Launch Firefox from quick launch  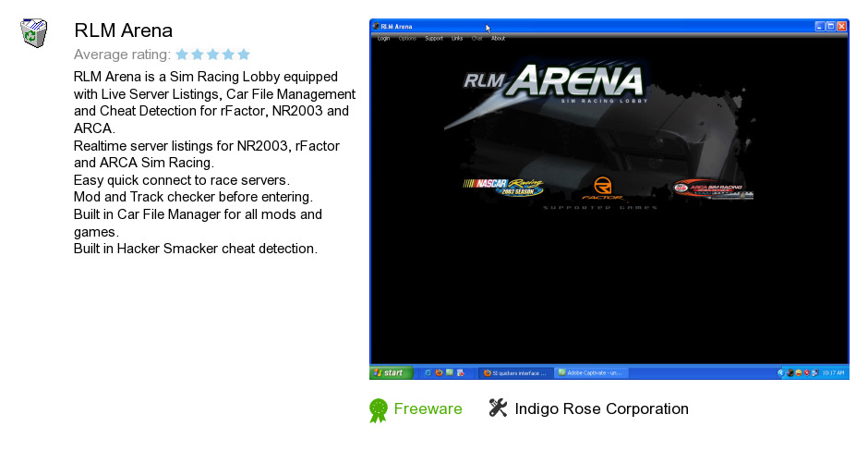point(439,372)
